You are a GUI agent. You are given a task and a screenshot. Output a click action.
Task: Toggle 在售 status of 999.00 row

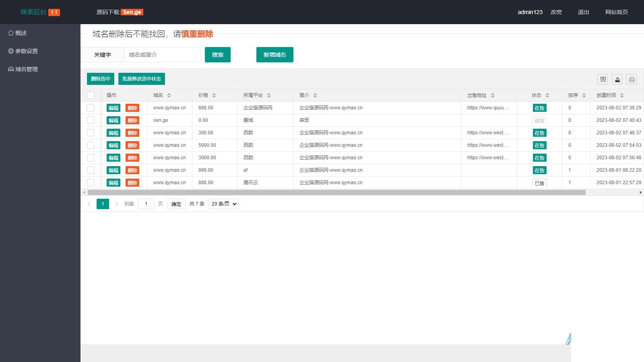pyautogui.click(x=539, y=170)
